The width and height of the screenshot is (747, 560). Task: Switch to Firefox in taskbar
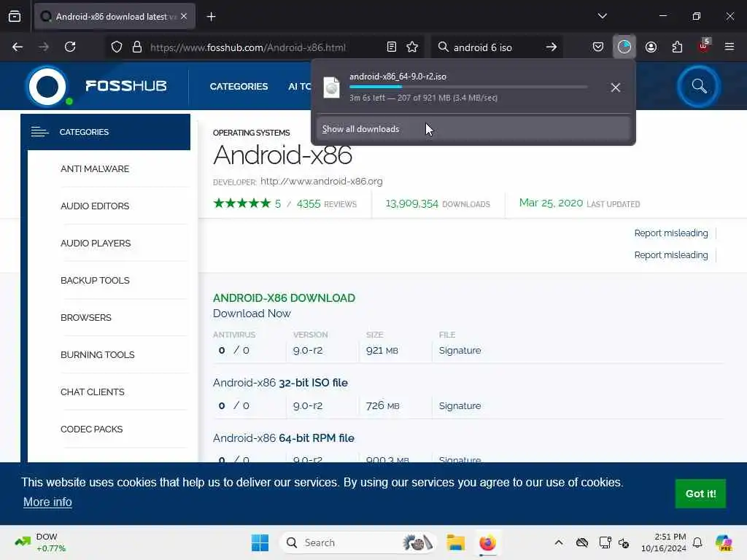[487, 542]
